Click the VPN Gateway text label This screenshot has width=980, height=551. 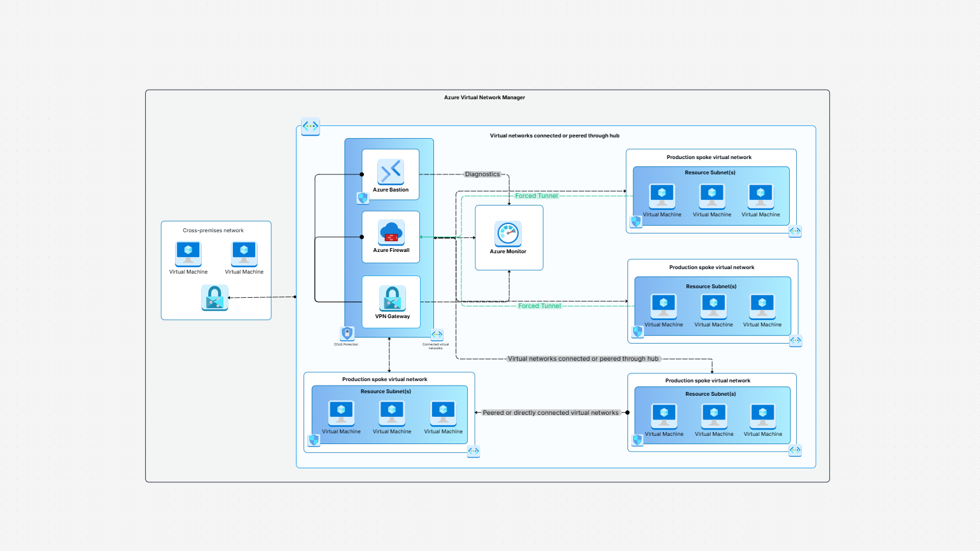point(393,316)
